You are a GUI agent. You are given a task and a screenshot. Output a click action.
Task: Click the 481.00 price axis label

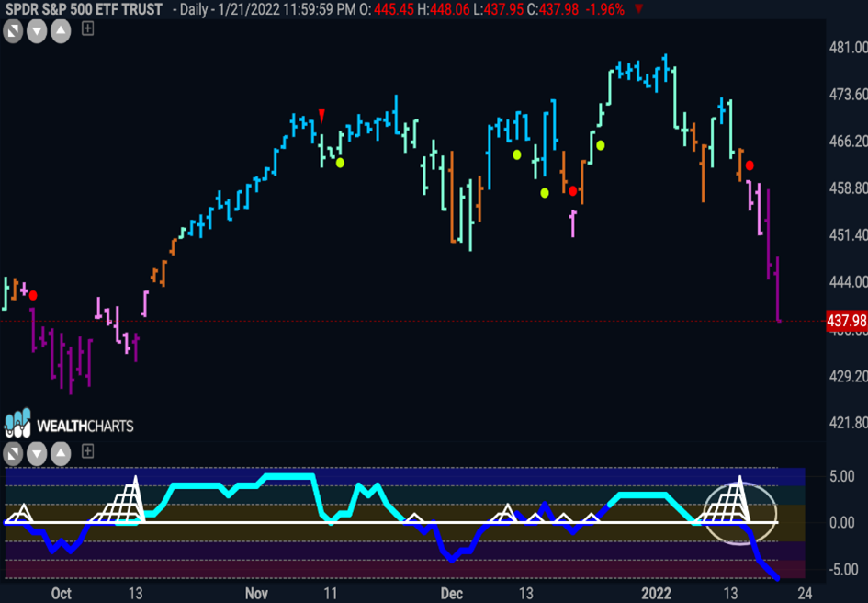click(x=848, y=48)
